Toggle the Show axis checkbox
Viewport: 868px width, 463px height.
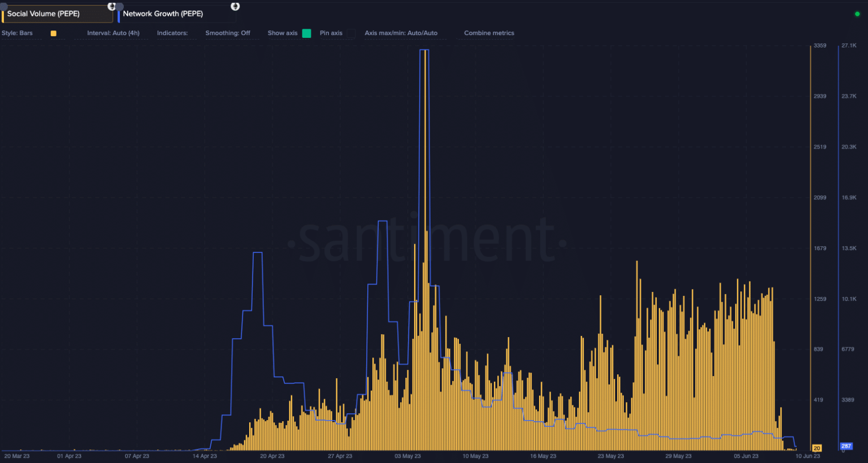pos(306,33)
